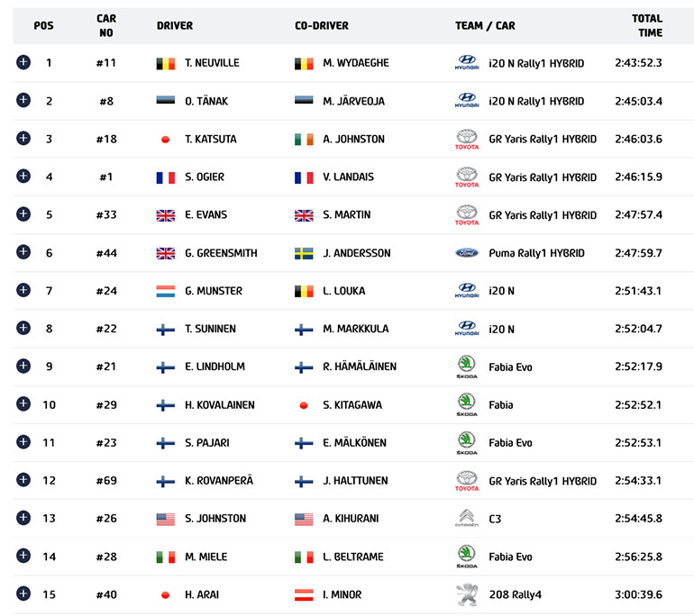Click the Swedish flag beside J. Andersson

pyautogui.click(x=304, y=253)
